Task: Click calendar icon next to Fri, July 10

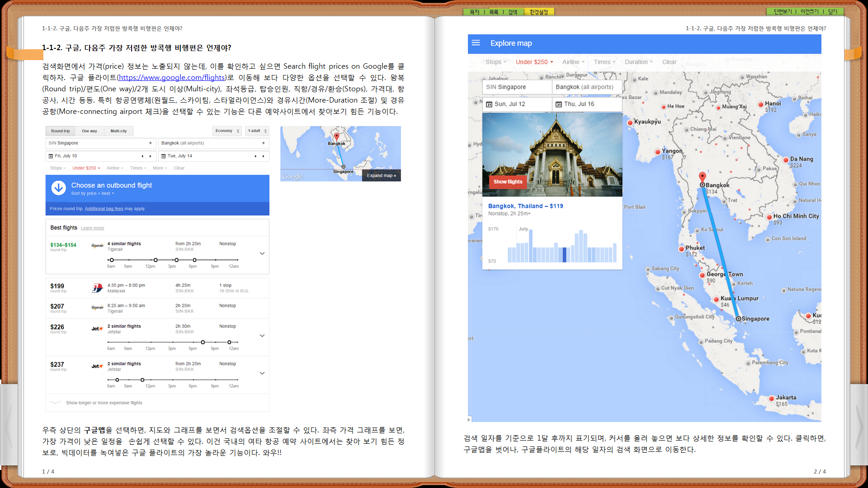Action: [x=51, y=156]
